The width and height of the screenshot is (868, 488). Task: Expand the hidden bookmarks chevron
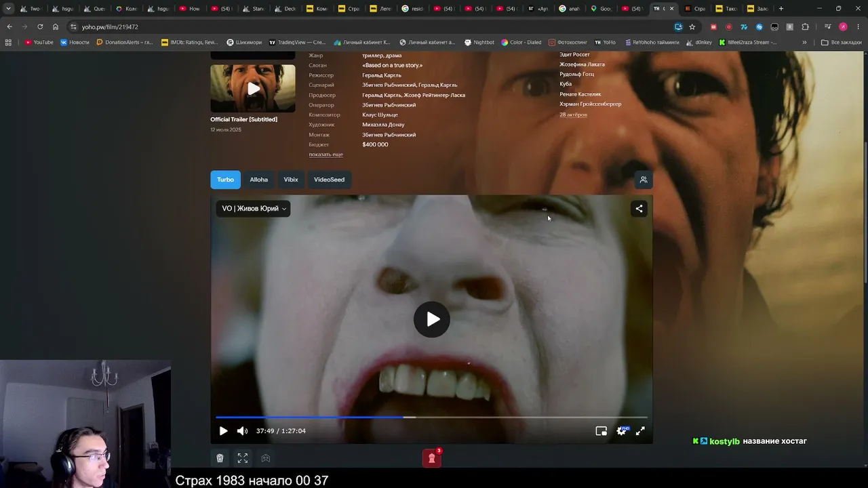[804, 42]
